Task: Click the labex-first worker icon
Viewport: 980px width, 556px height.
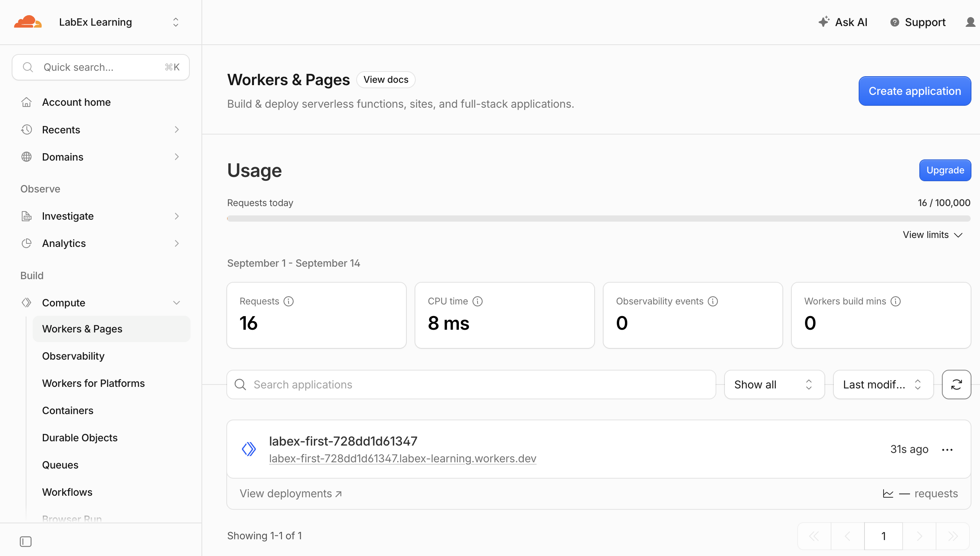Action: (x=249, y=449)
